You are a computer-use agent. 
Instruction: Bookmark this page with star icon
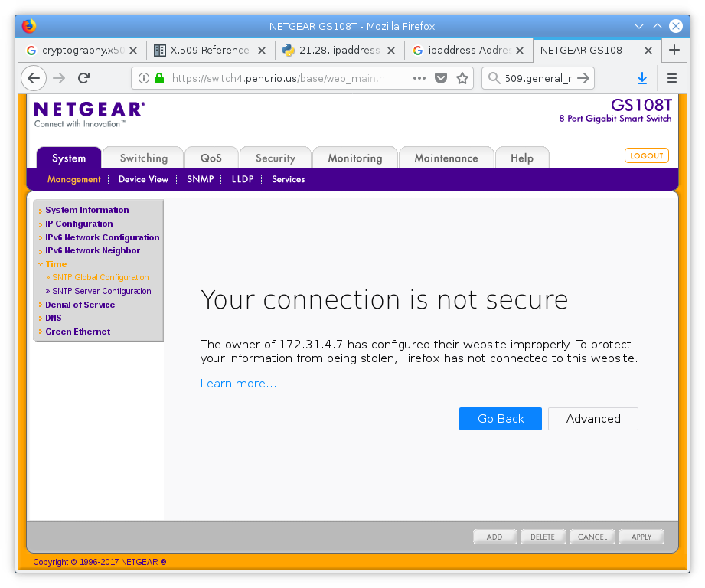pos(462,78)
